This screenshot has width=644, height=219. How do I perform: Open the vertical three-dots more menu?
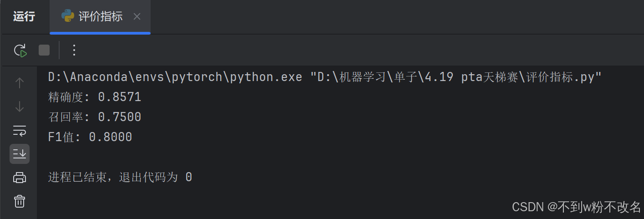tap(74, 50)
